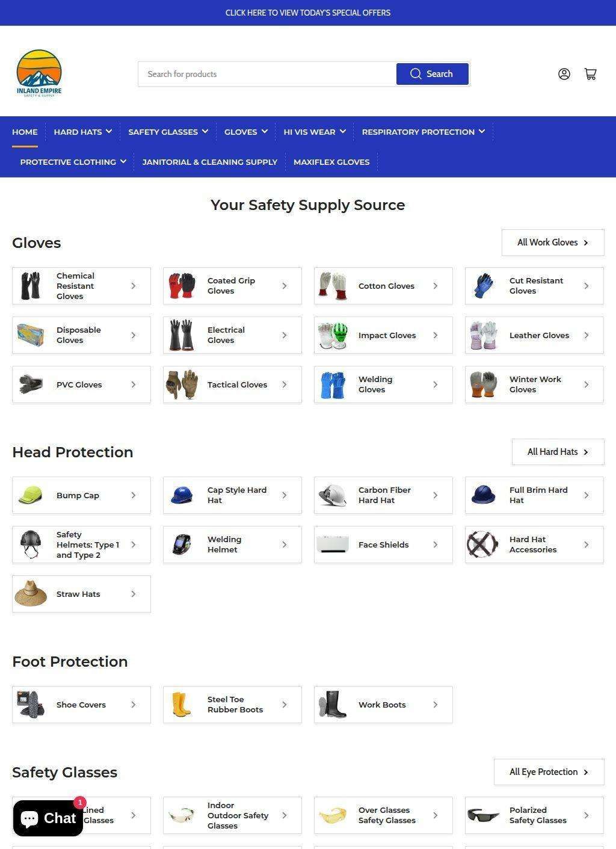Focus the Search for products field
Image resolution: width=616 pixels, height=849 pixels.
point(267,74)
